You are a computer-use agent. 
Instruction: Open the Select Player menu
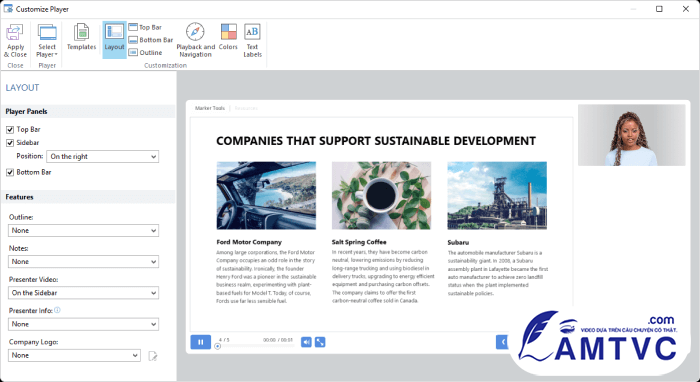[47, 41]
